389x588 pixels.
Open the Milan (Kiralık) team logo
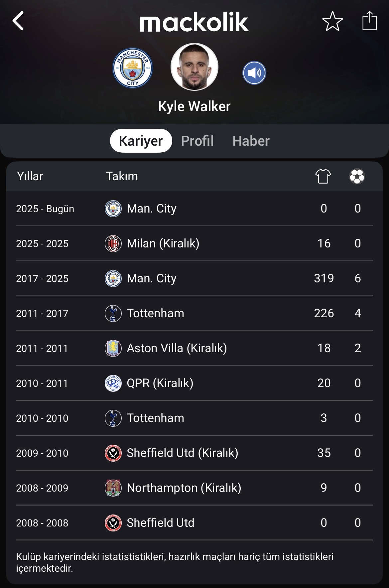(x=113, y=243)
